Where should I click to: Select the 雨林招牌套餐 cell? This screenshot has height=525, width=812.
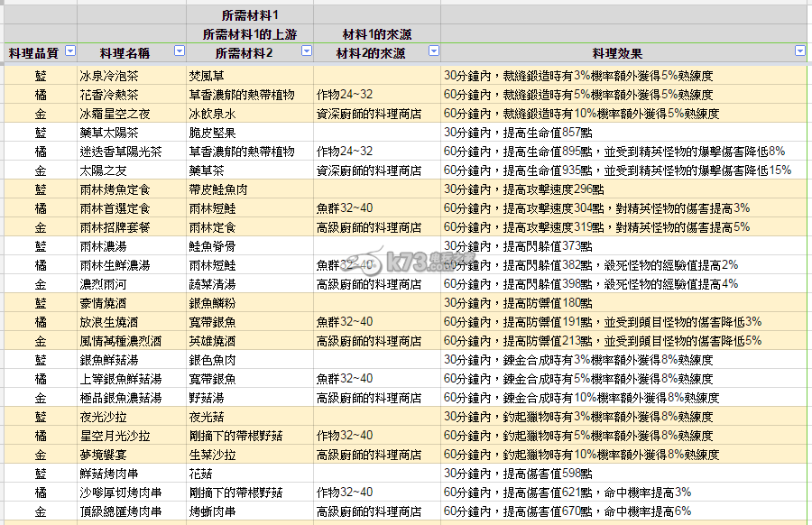coord(115,227)
